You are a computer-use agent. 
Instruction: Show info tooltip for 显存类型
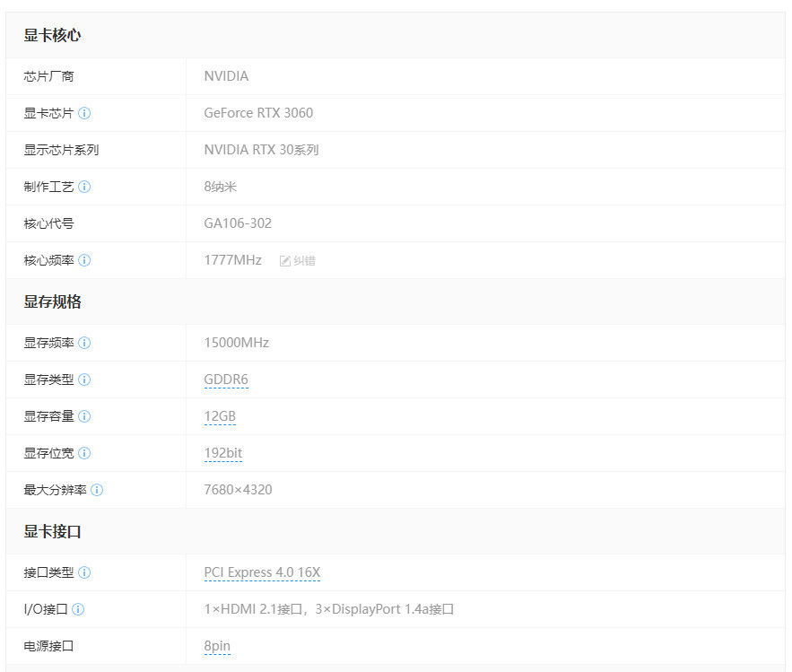click(x=84, y=380)
